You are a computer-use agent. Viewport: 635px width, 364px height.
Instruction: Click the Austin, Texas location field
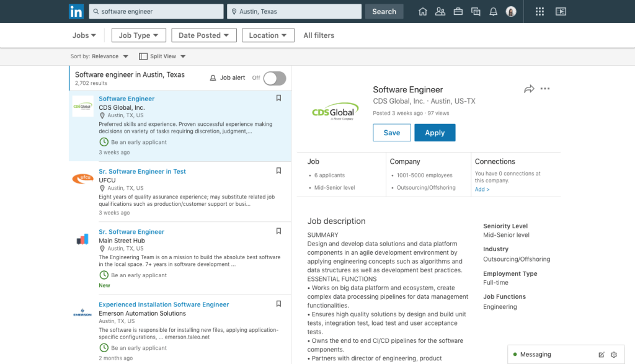pos(294,11)
